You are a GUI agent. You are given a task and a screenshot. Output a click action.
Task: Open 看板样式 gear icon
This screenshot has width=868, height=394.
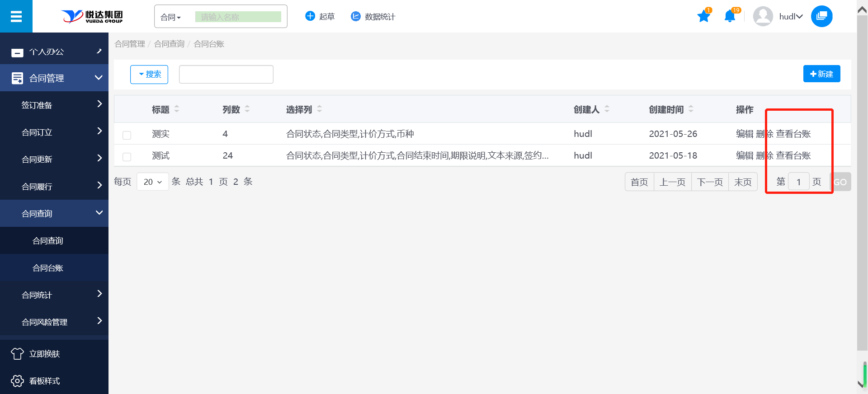[x=17, y=381]
